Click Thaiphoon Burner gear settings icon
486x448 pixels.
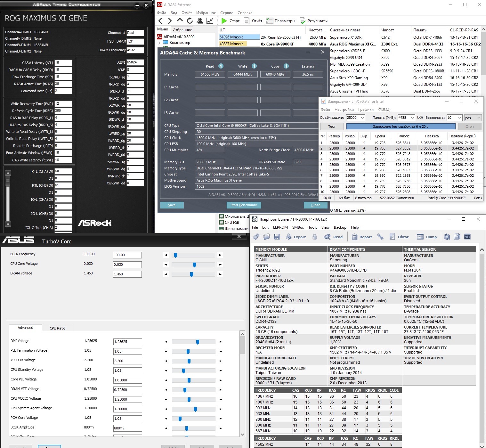[x=256, y=237]
